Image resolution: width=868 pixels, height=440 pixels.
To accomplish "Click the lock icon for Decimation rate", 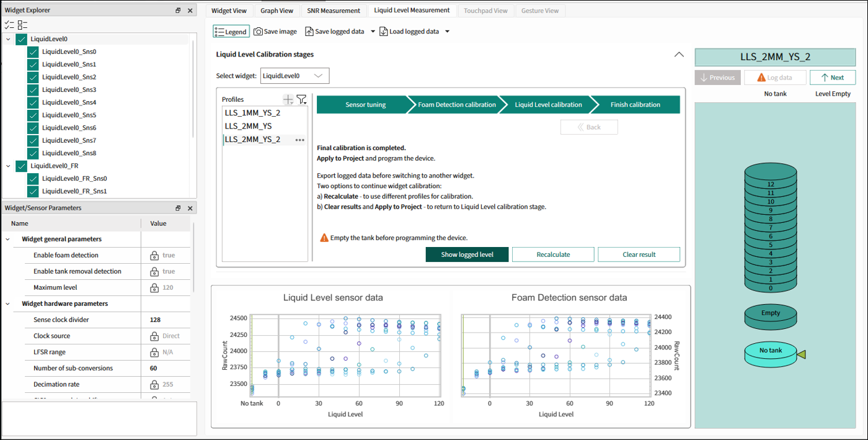I will pyautogui.click(x=154, y=384).
